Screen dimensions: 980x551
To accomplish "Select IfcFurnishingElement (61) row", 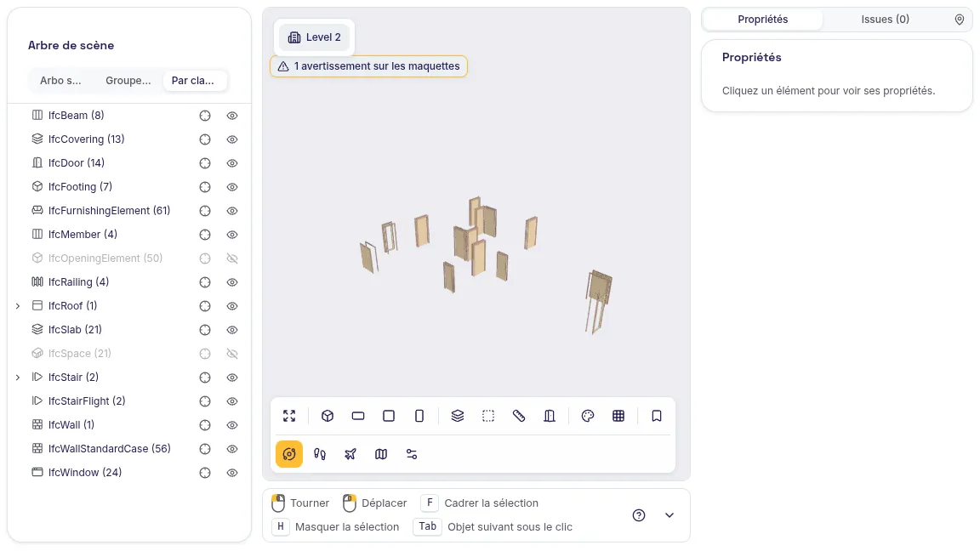I will pos(129,211).
